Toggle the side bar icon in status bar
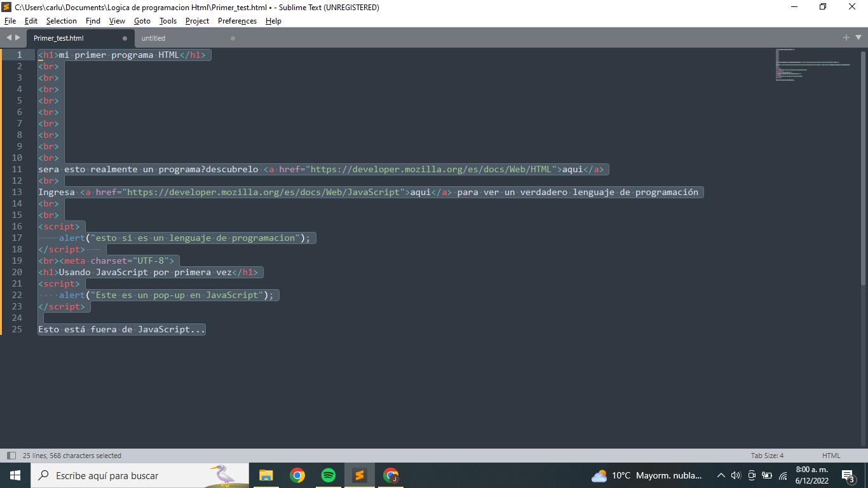The image size is (868, 488). (11, 456)
